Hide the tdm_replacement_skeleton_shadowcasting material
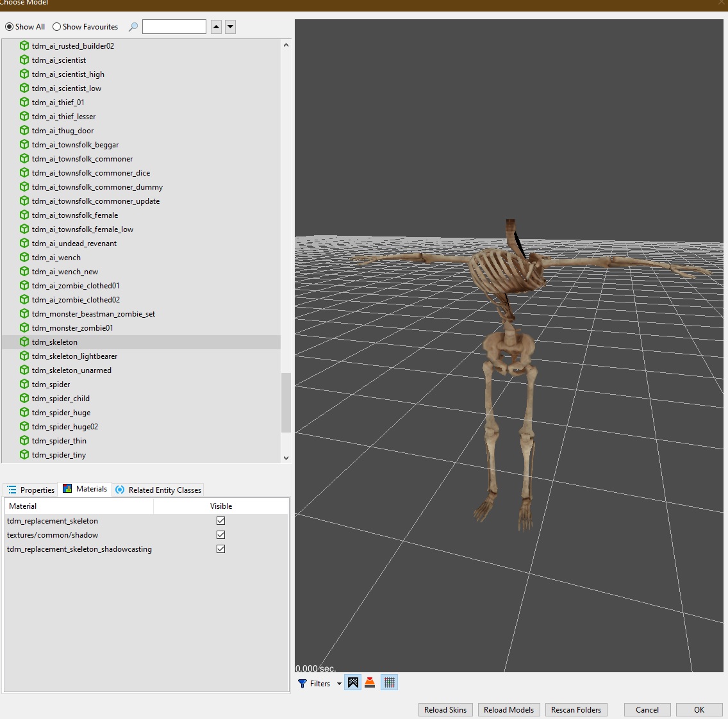Screen dimensions: 728x719 pyautogui.click(x=221, y=549)
